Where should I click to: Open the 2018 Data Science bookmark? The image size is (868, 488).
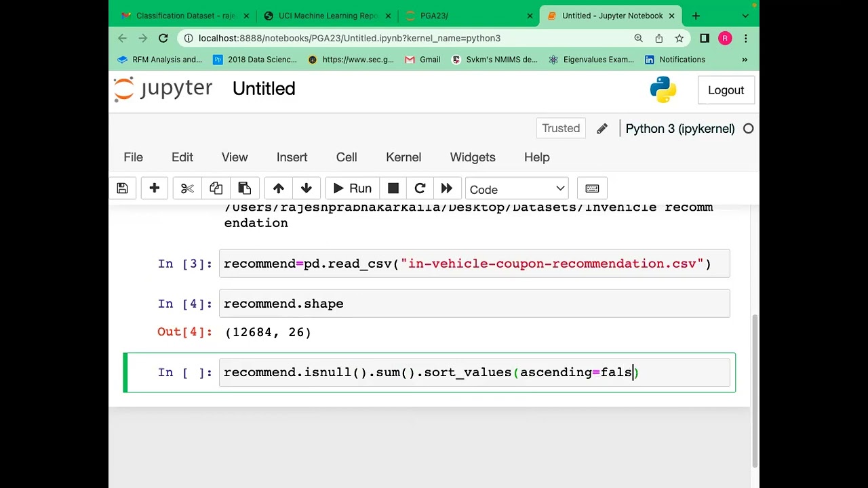(255, 60)
